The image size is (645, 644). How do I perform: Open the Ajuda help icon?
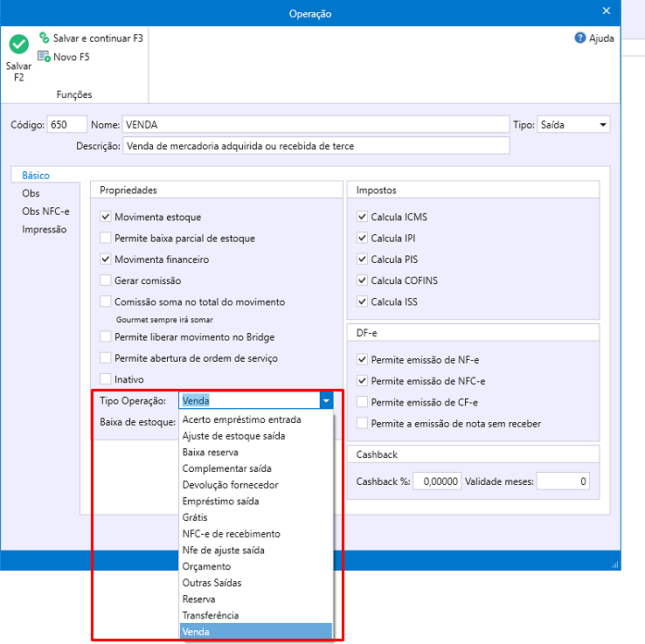[x=579, y=38]
